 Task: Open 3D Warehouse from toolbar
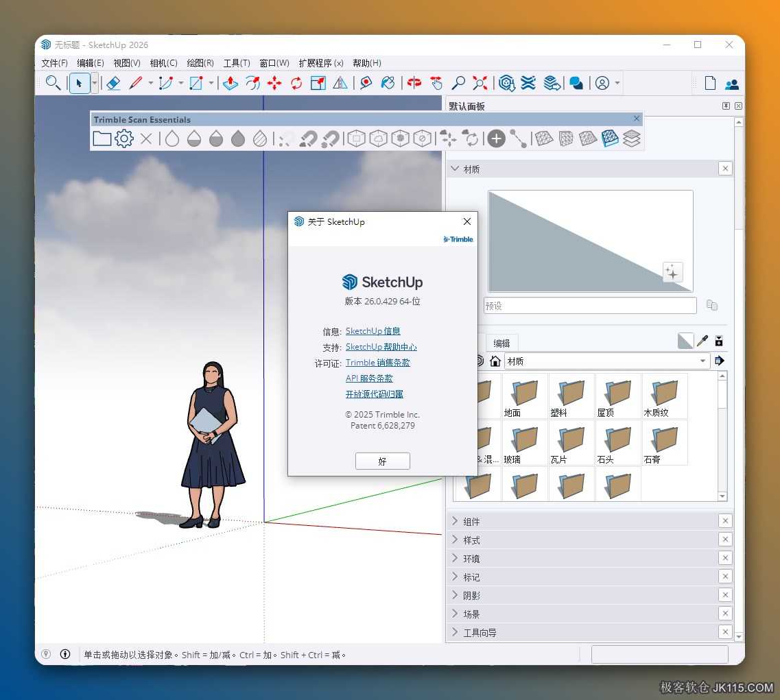click(x=506, y=83)
